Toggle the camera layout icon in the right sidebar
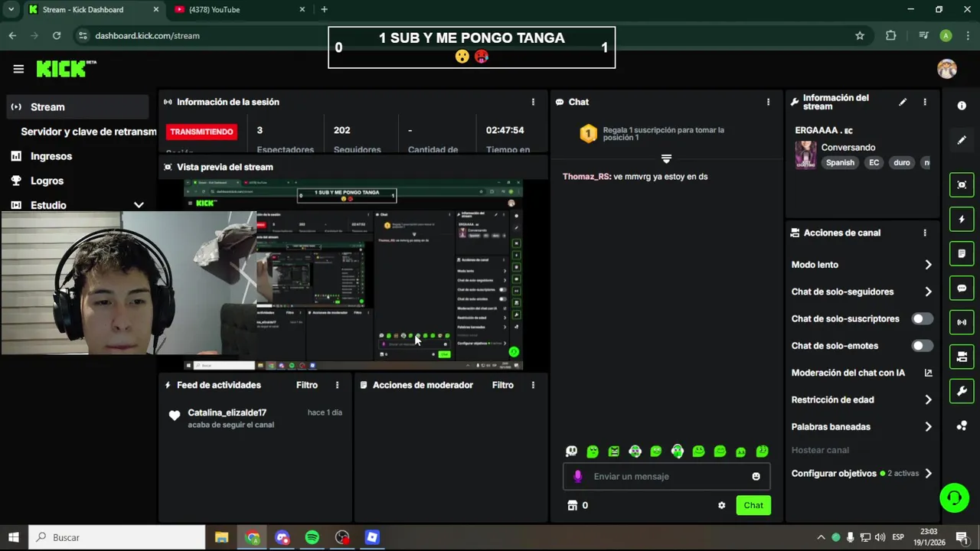The image size is (980, 551). point(962,357)
